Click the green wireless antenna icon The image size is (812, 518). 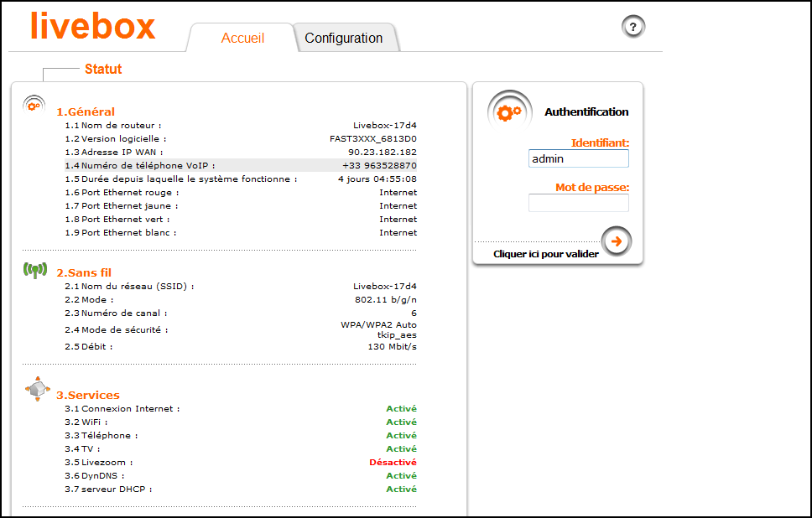pyautogui.click(x=34, y=270)
